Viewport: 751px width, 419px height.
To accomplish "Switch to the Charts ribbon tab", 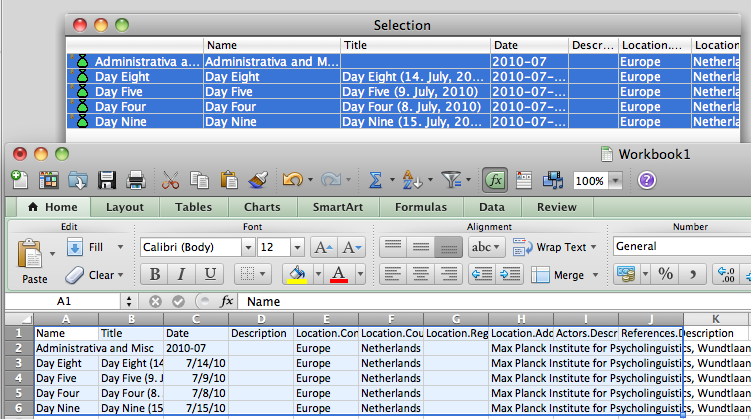I will tap(262, 207).
